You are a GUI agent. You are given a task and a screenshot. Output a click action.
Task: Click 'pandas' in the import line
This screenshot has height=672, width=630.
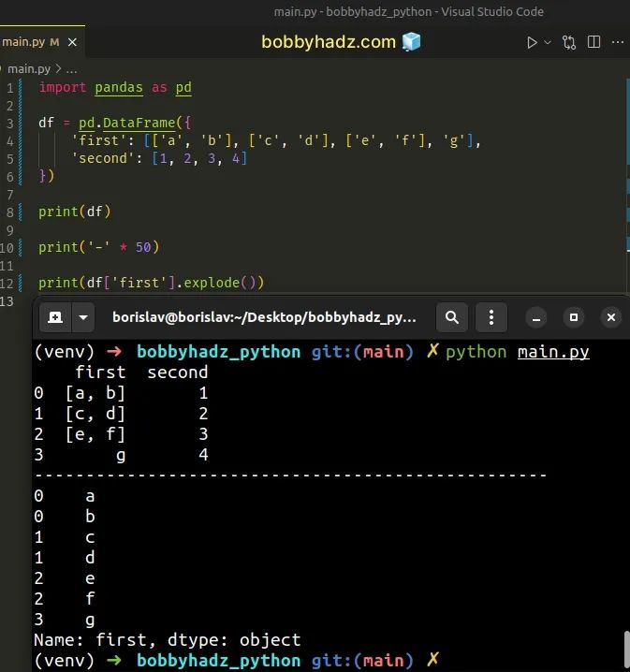119,87
